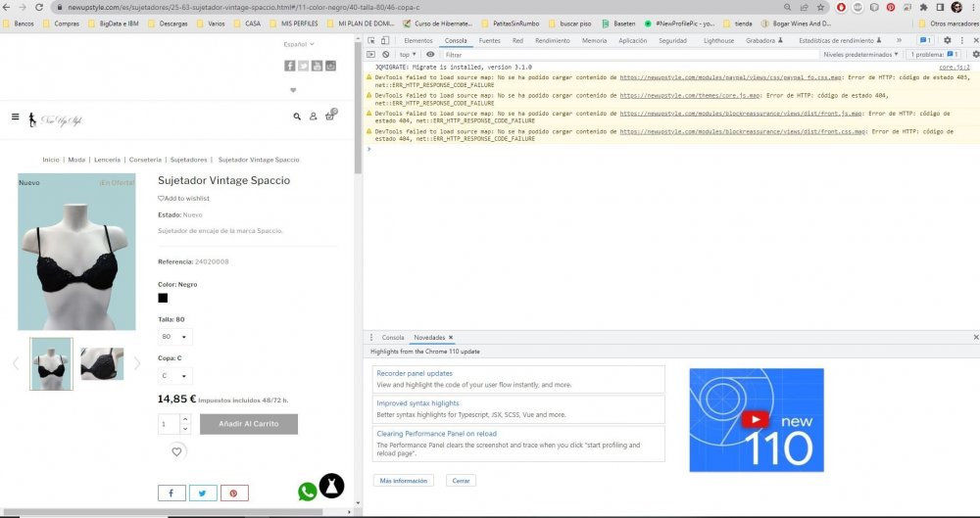Open the site's Twitter header icon
Image resolution: width=980 pixels, height=518 pixels.
[x=303, y=66]
